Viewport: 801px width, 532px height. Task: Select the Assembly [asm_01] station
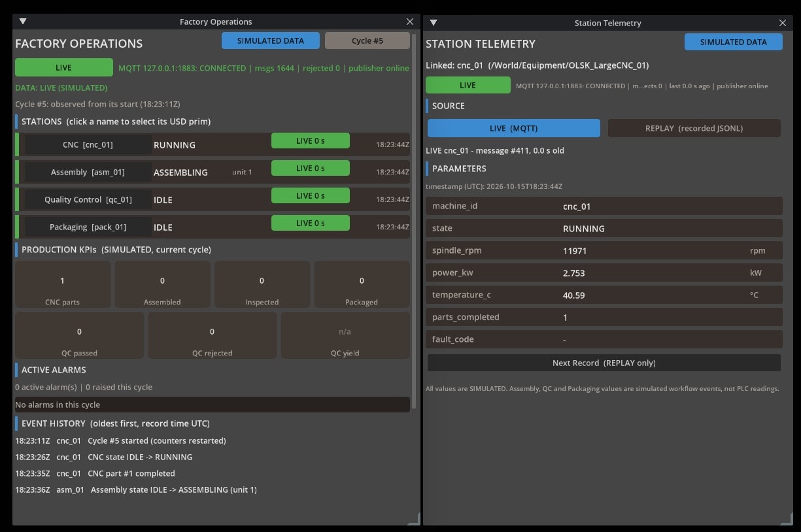(88, 172)
